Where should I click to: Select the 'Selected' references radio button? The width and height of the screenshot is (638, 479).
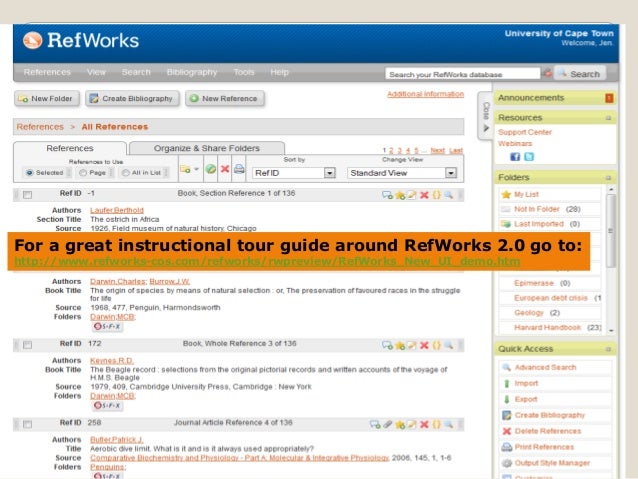[x=29, y=173]
